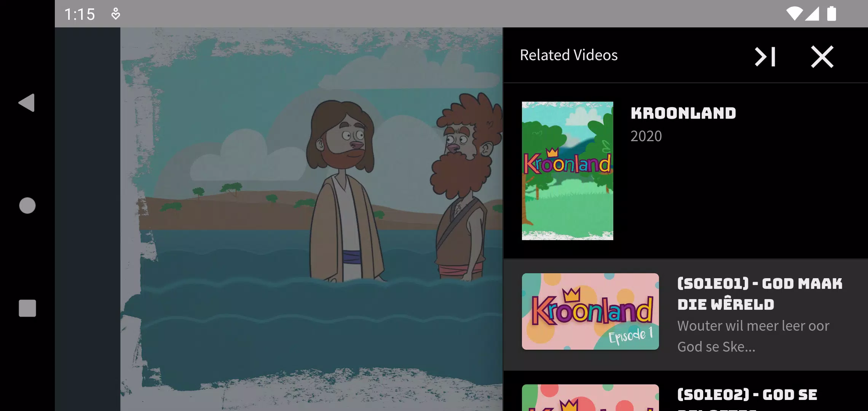Open the Kroonland poster thumbnail
The width and height of the screenshot is (868, 411).
point(567,171)
